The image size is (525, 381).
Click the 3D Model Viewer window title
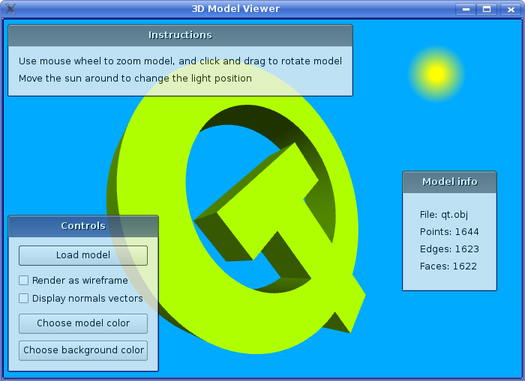click(x=235, y=9)
